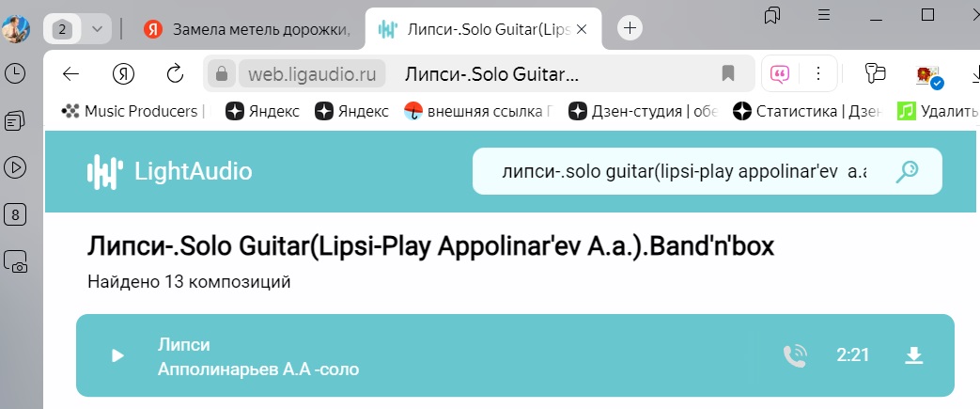Open the pink quote reader icon
The width and height of the screenshot is (980, 409).
[x=779, y=73]
